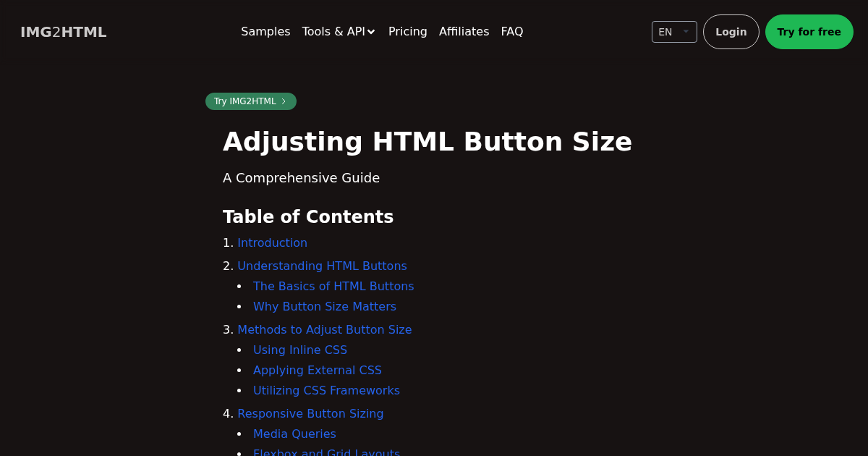The image size is (868, 456).
Task: Click the Login button
Action: click(731, 32)
